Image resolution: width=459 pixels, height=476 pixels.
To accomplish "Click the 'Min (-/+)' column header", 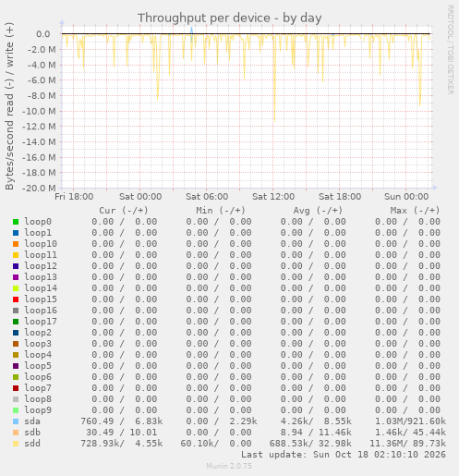I will click(x=221, y=211).
